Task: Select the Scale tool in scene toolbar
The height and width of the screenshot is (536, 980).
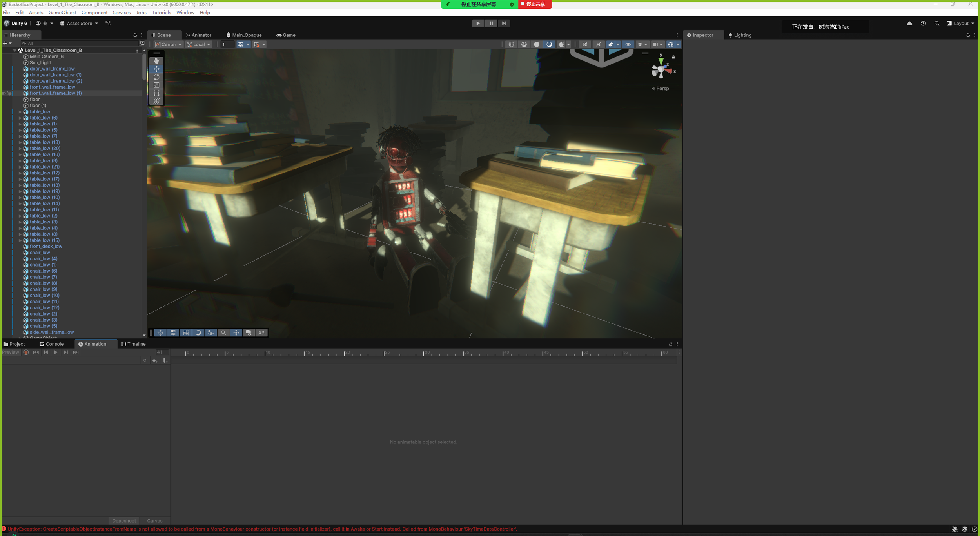Action: point(156,85)
